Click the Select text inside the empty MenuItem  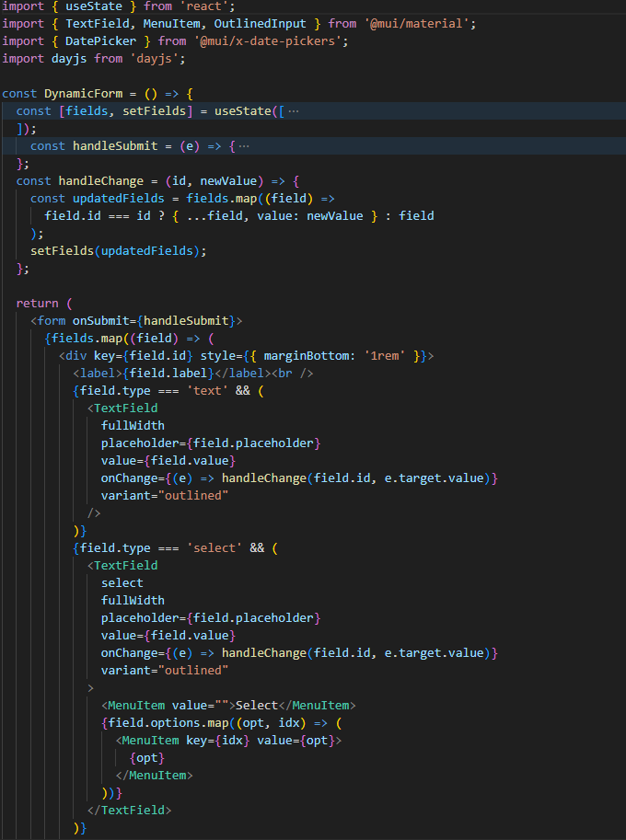257,706
